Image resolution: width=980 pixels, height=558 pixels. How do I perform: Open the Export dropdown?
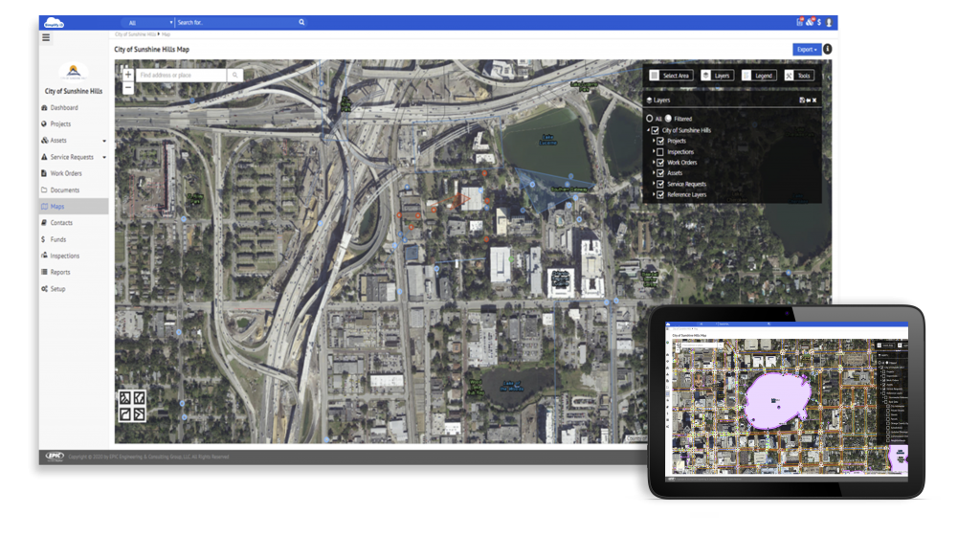point(806,49)
